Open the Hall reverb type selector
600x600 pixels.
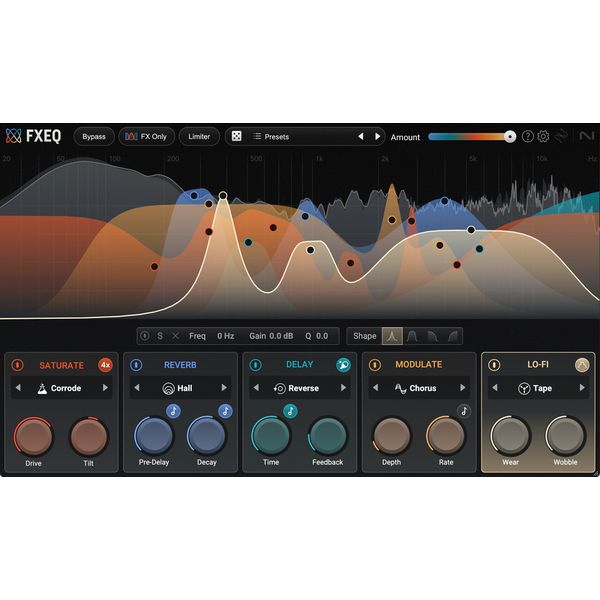tap(181, 388)
